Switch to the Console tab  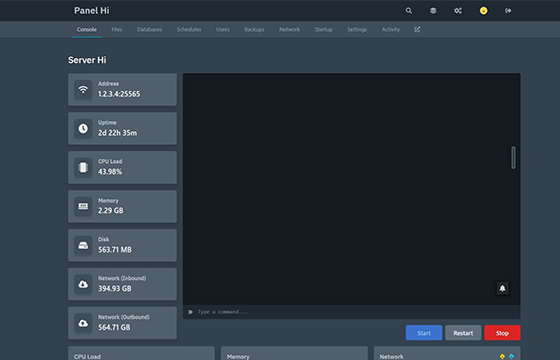pyautogui.click(x=87, y=29)
